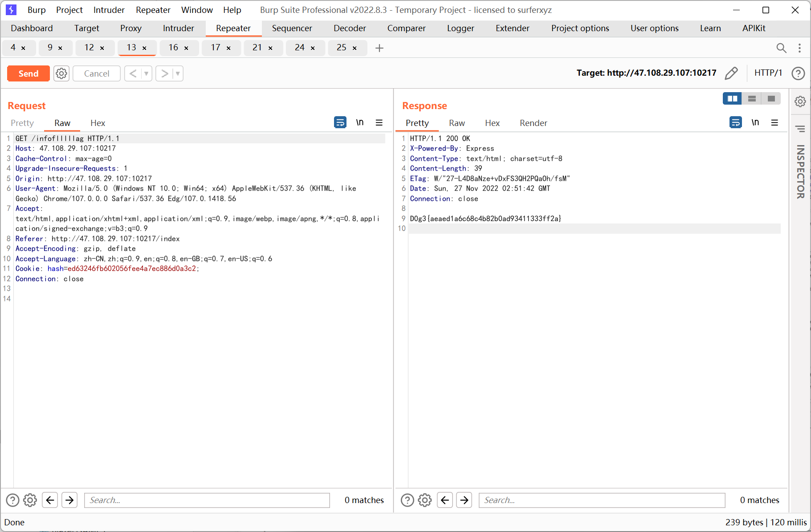Open the Repeater tabs kebab menu
The height and width of the screenshot is (532, 811).
799,48
